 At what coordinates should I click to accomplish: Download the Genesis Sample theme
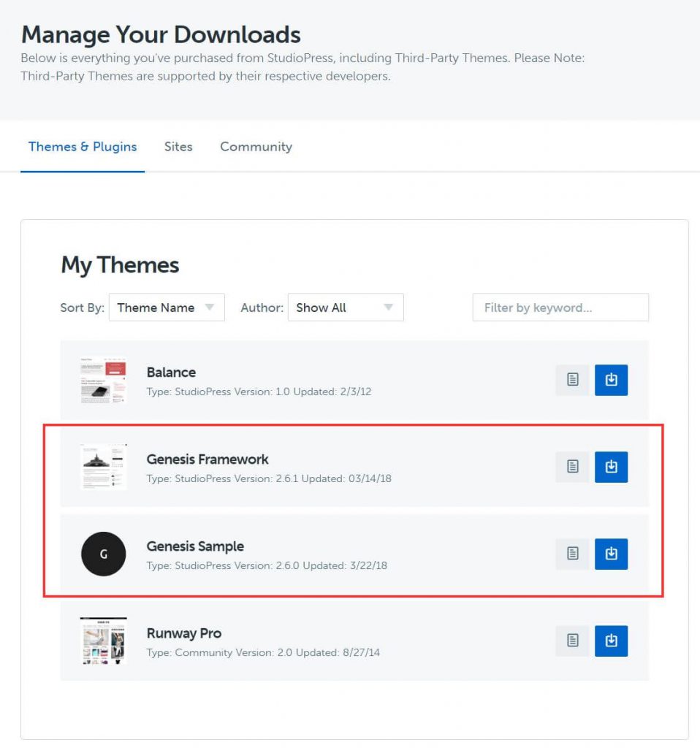point(611,554)
